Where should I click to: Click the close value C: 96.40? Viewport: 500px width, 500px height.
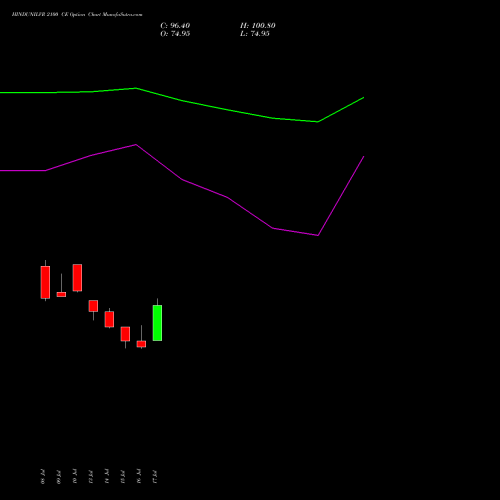pos(175,26)
